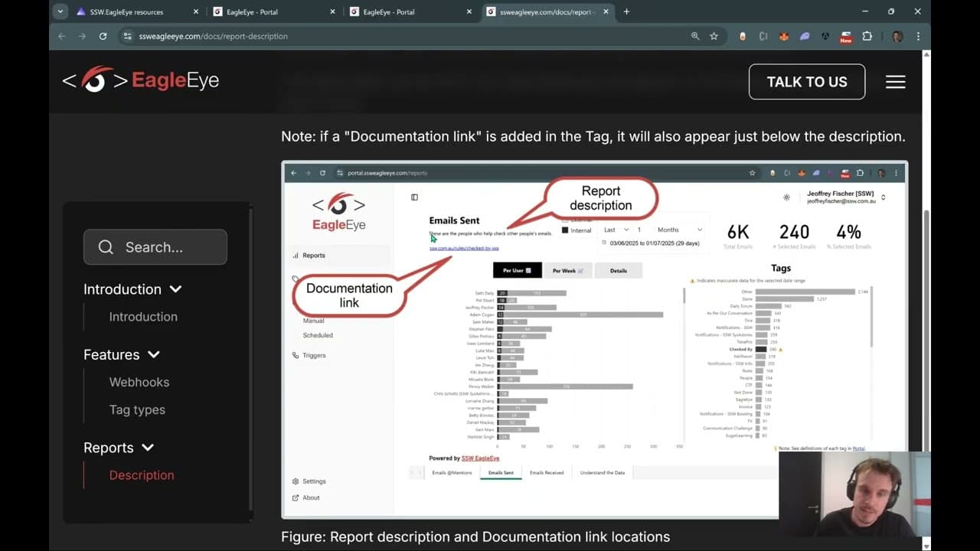Open the Tag types docs page
980x551 pixels.
pyautogui.click(x=137, y=409)
